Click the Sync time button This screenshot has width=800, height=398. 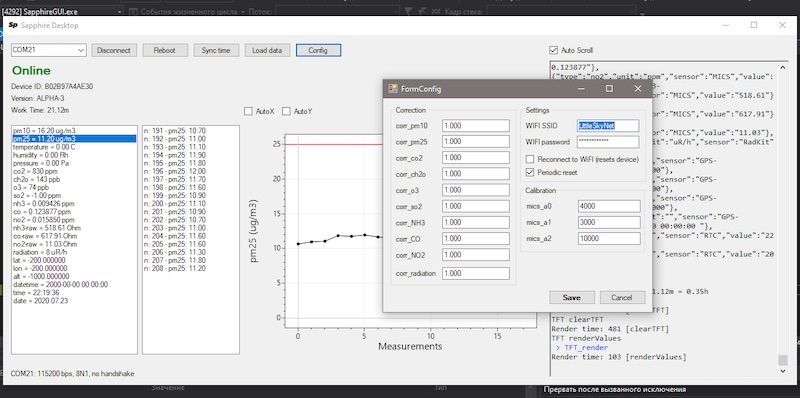coord(216,50)
